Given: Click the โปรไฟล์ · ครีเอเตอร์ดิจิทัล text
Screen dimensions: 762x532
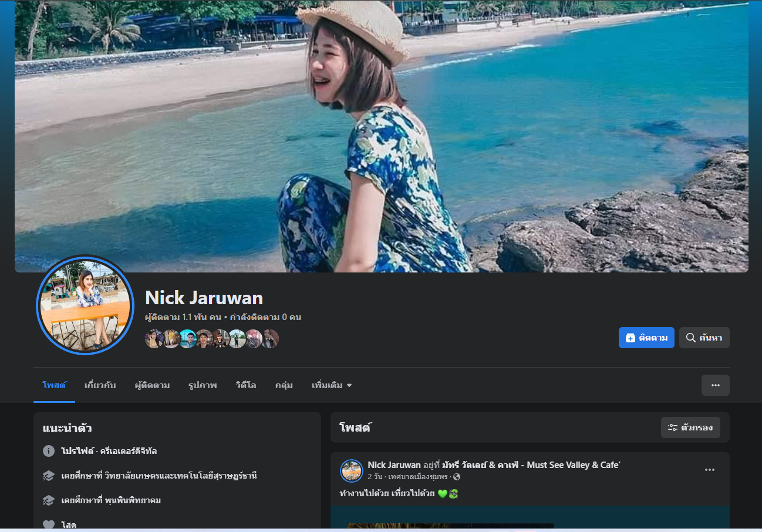Looking at the screenshot, I should (x=109, y=451).
